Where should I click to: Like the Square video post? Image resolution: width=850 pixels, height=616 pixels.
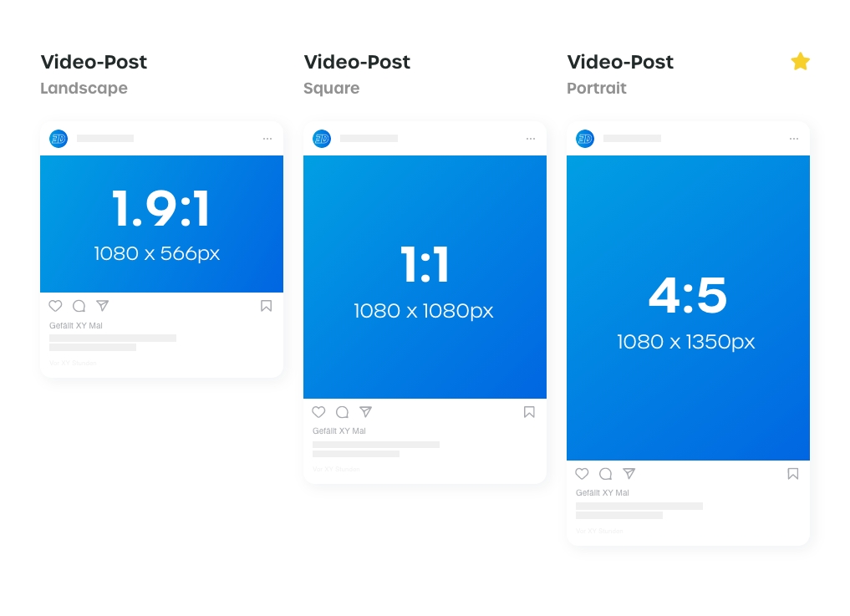click(318, 412)
